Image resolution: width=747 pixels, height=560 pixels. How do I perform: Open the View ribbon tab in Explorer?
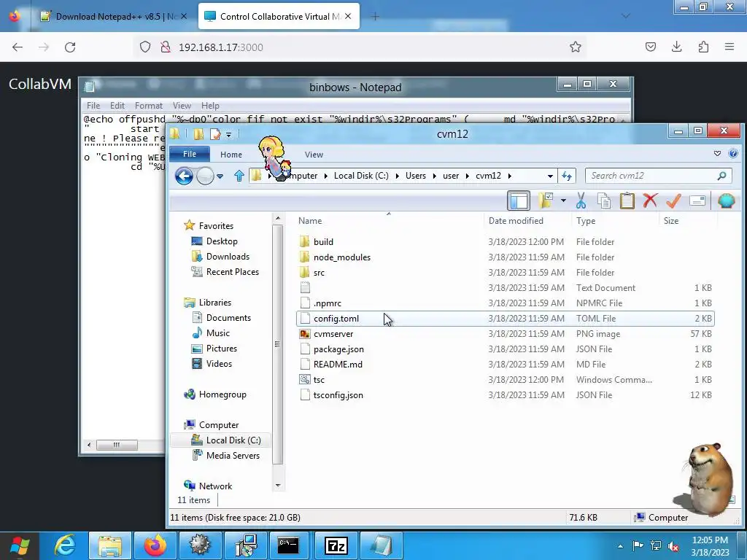pos(314,155)
